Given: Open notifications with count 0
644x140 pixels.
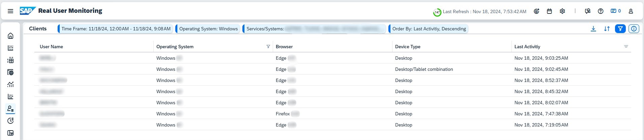Looking at the screenshot, I should pos(615,11).
